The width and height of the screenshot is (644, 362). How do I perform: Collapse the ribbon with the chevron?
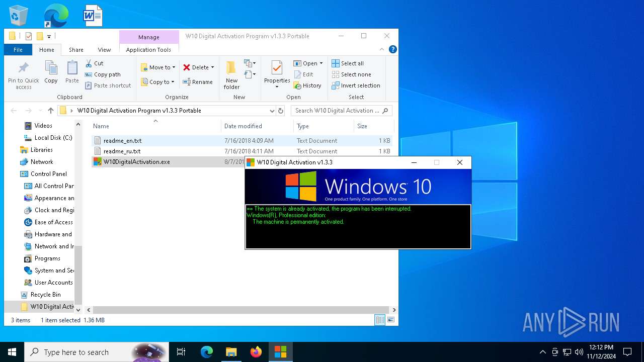(x=382, y=49)
